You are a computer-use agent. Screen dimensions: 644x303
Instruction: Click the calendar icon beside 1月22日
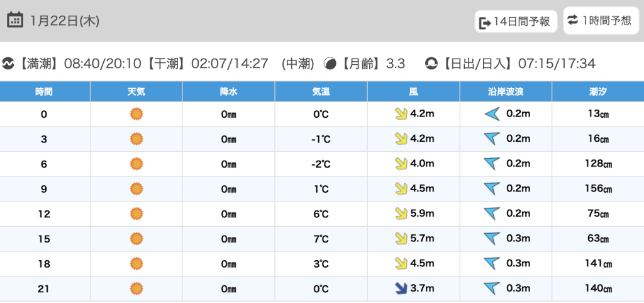point(15,20)
